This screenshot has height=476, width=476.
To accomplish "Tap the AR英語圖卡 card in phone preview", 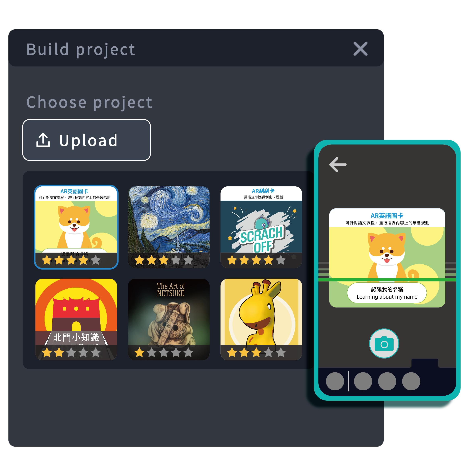I will [x=387, y=258].
